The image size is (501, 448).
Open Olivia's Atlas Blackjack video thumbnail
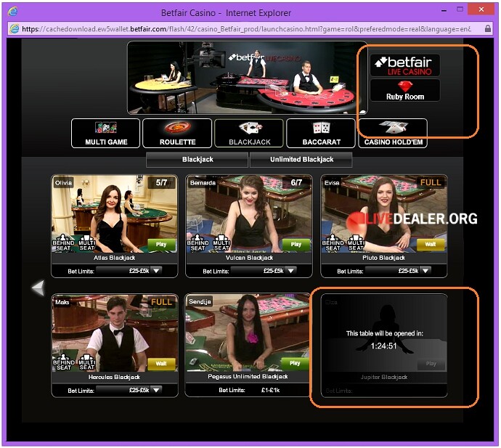115,213
